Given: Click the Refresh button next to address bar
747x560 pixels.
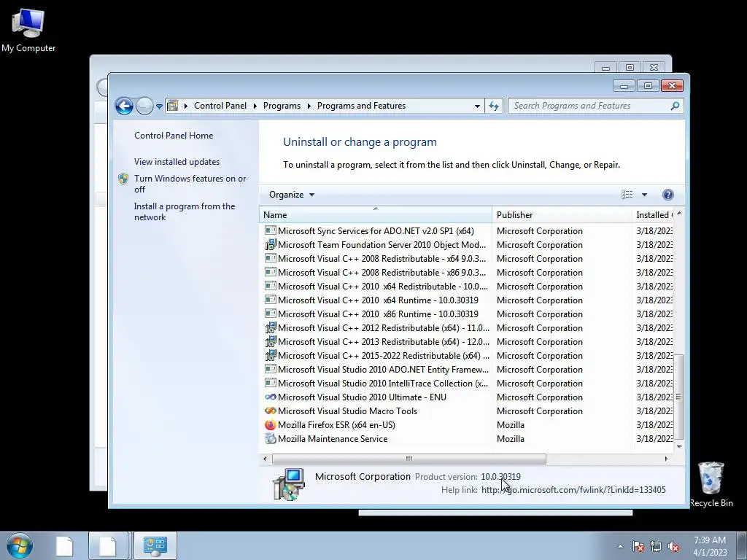Looking at the screenshot, I should (494, 106).
